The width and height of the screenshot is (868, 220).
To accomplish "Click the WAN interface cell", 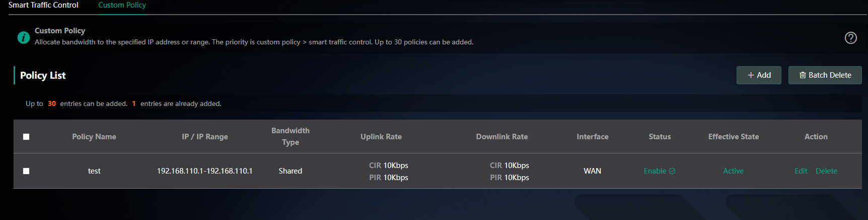I will coord(593,171).
